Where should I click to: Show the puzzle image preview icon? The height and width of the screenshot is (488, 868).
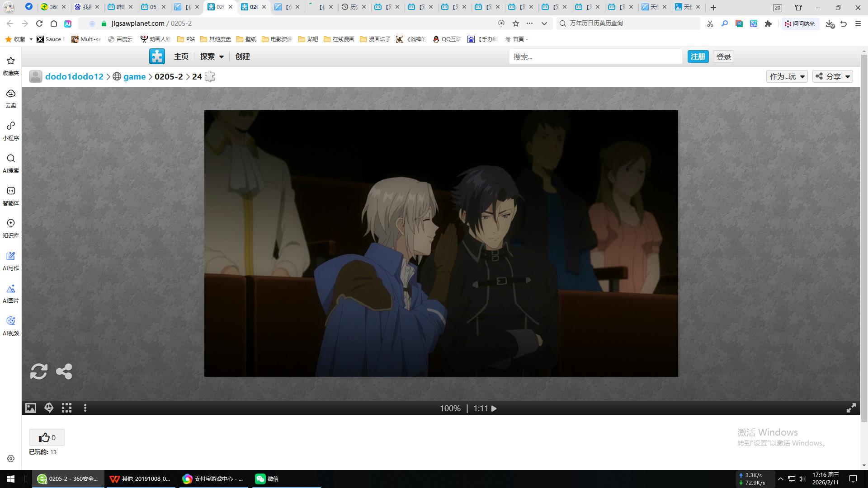(30, 408)
